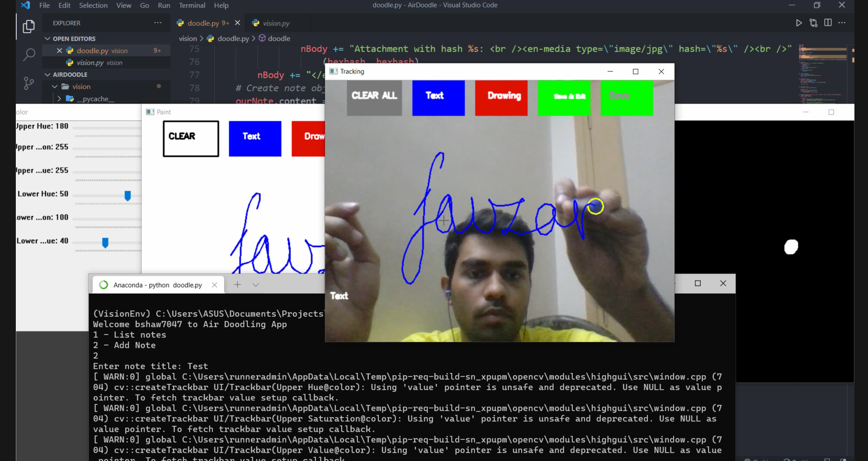868x461 pixels.
Task: Select the Anaconda python doodle.py terminal tab
Action: click(158, 285)
